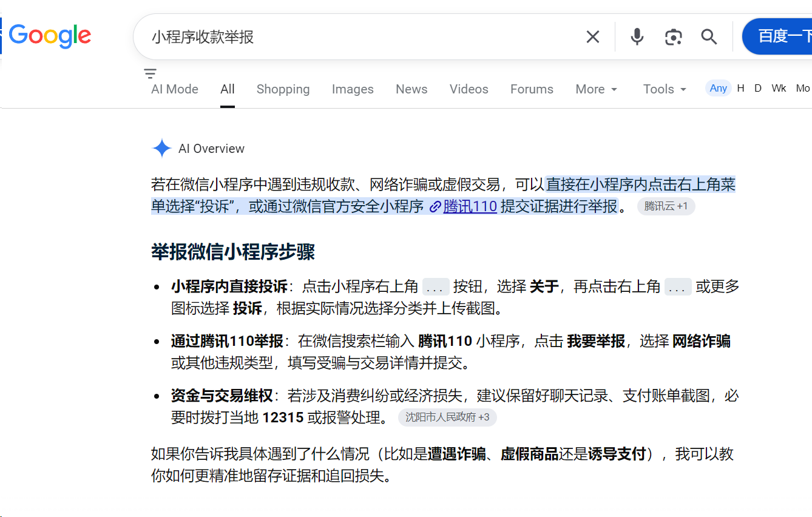812x517 pixels.
Task: Click the bold text 网络诈骗
Action: click(x=702, y=342)
